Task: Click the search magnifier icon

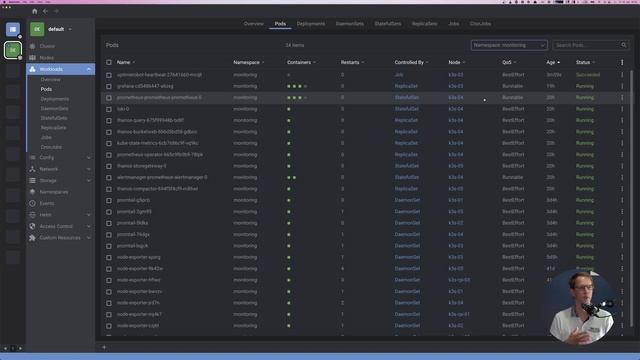Action: pyautogui.click(x=624, y=45)
